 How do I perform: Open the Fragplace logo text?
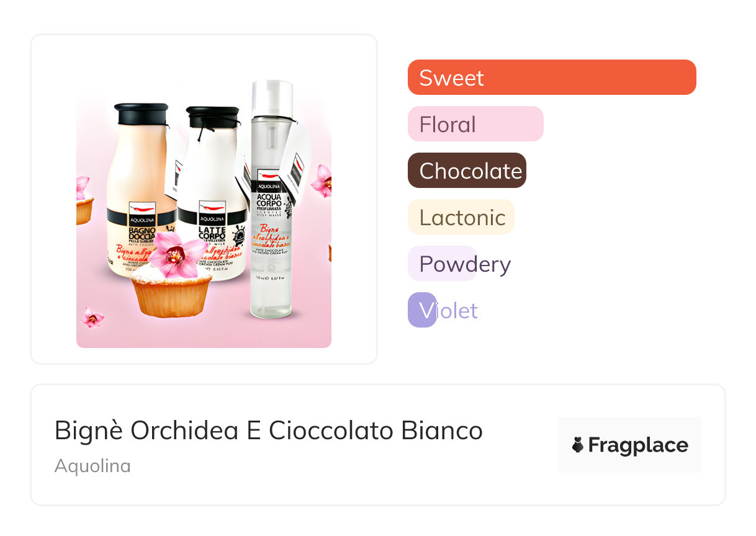(x=637, y=445)
